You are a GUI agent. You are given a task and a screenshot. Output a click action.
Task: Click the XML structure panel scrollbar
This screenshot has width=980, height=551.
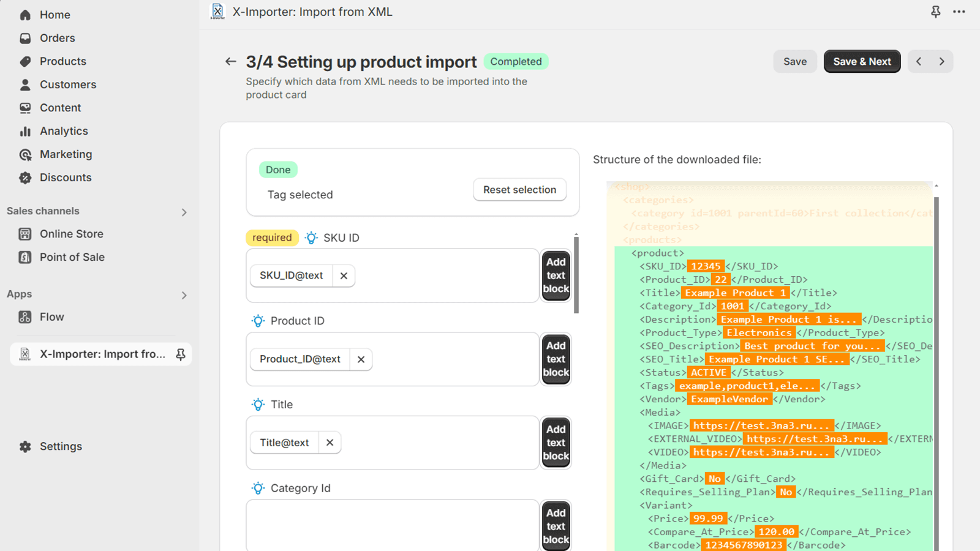pyautogui.click(x=936, y=367)
